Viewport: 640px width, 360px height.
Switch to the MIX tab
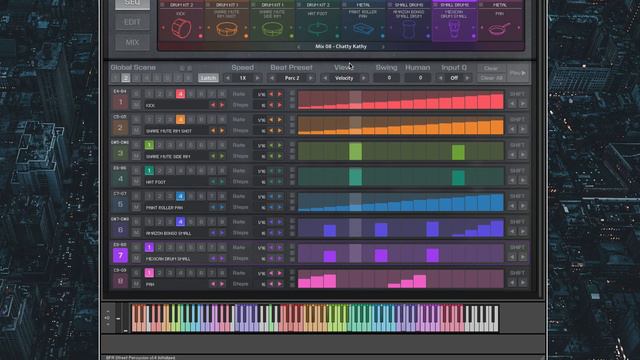pos(132,42)
